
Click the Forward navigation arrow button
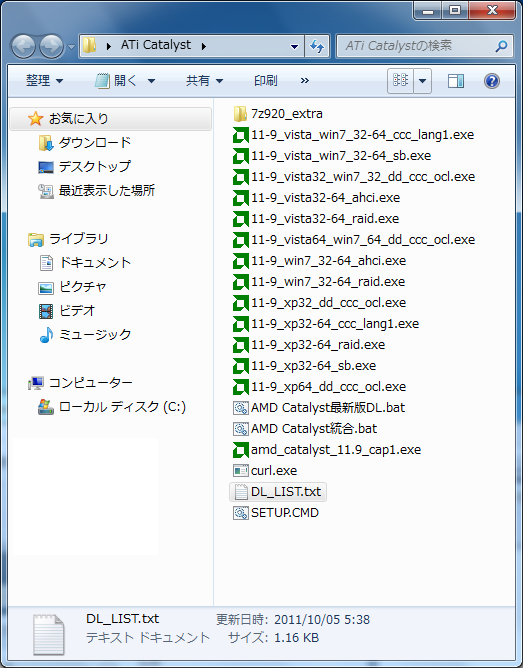[52, 46]
